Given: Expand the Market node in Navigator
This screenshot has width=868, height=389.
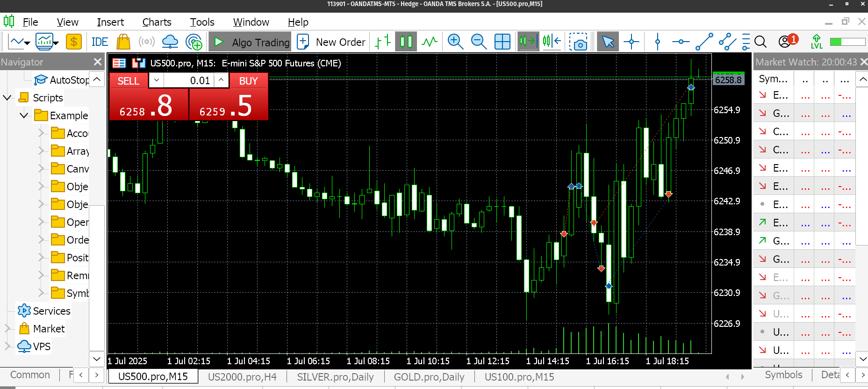Looking at the screenshot, I should pyautogui.click(x=7, y=329).
